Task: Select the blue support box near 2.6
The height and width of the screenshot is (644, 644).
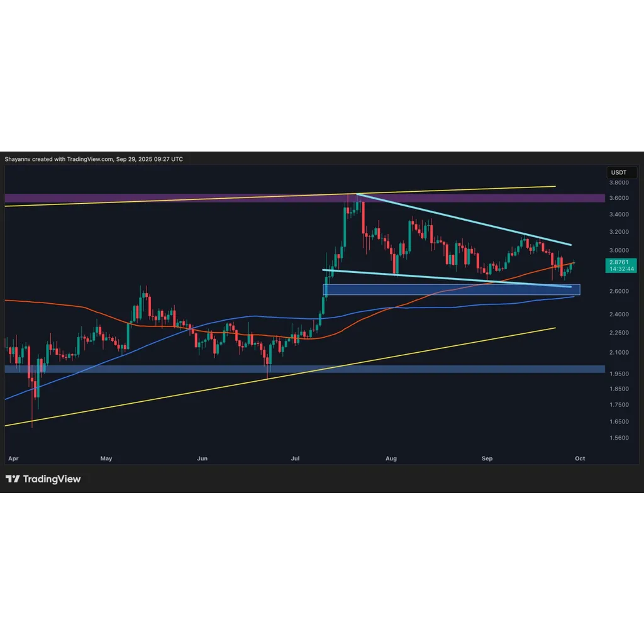Action: tap(452, 289)
